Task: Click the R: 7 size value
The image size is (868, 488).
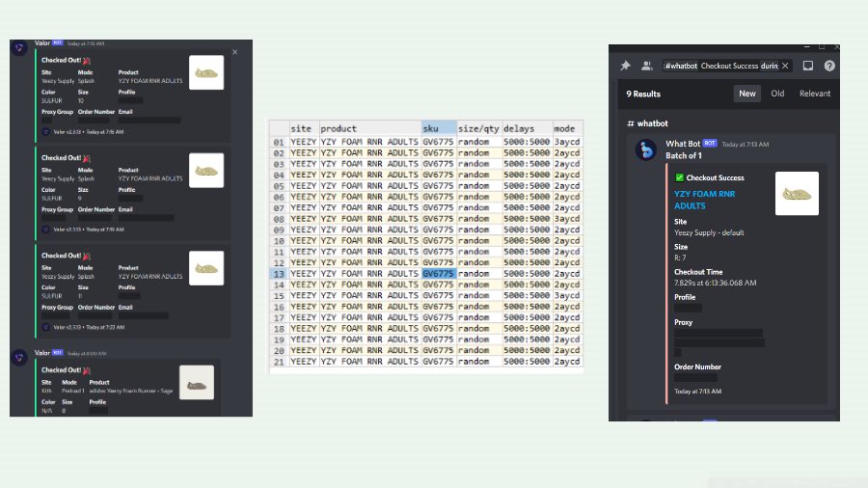Action: [680, 258]
